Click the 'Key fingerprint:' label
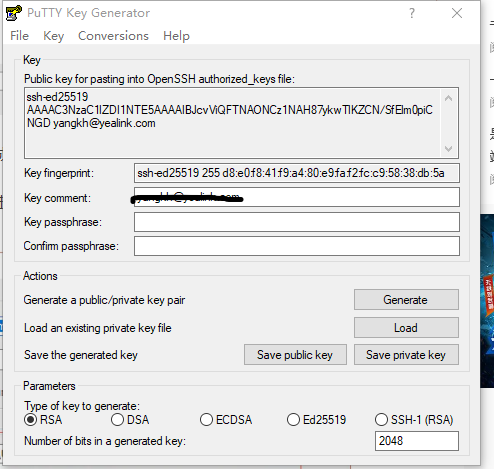 click(x=59, y=173)
